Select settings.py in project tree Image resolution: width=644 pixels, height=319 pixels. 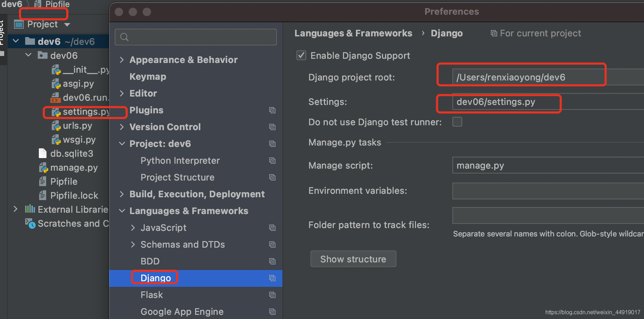coord(80,112)
